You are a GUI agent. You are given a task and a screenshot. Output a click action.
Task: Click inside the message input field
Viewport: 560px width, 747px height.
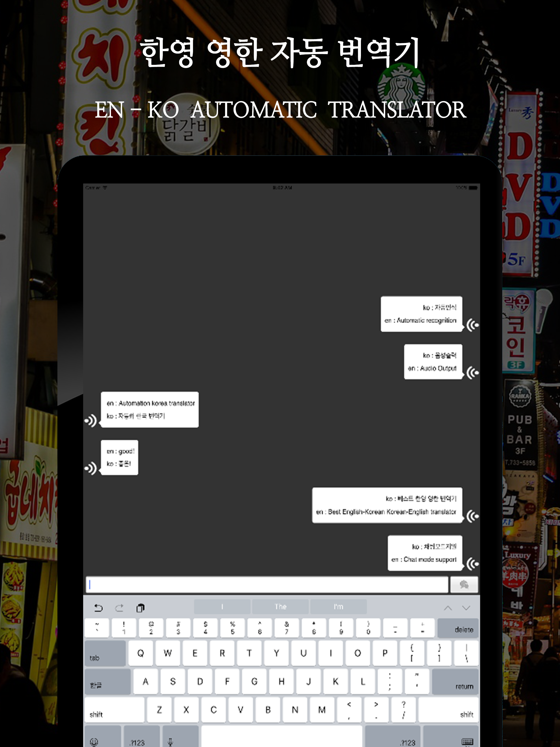[x=267, y=585]
